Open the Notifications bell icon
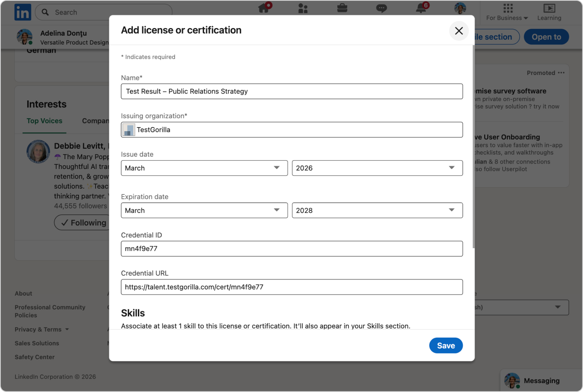The width and height of the screenshot is (583, 392). (x=422, y=8)
